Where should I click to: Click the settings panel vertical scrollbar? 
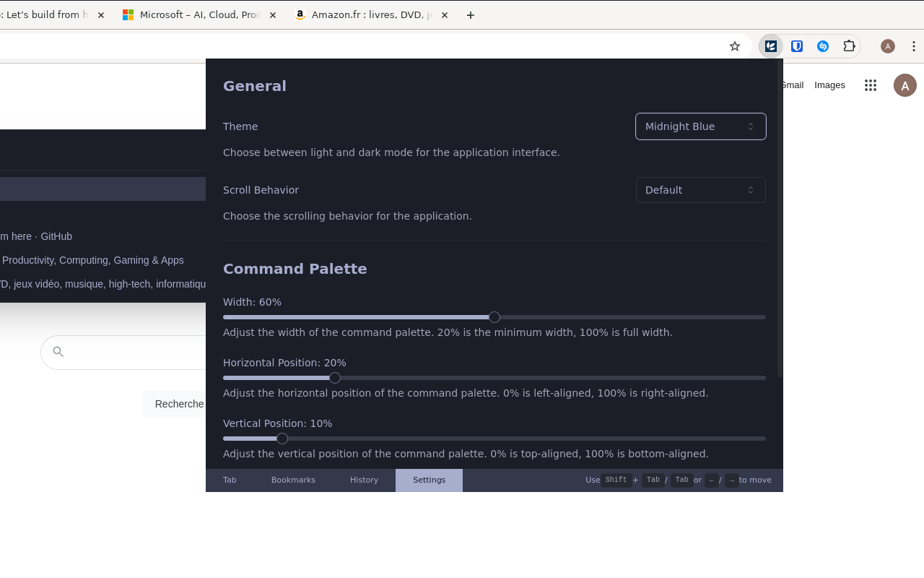click(780, 219)
